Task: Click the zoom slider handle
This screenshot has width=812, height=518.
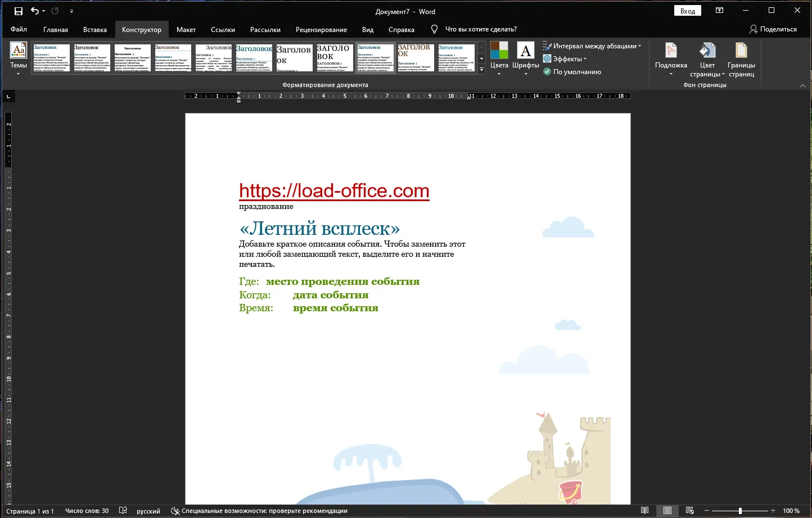Action: point(740,511)
